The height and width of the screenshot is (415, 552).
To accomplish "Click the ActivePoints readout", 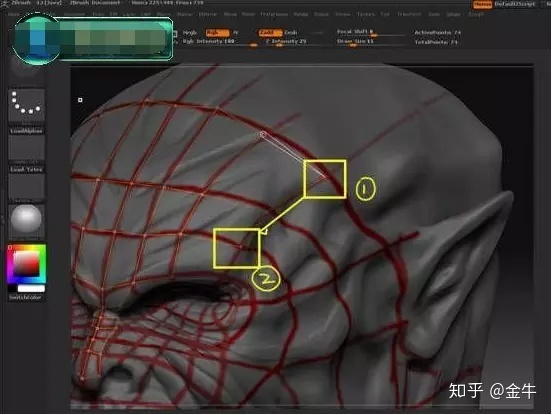I will click(x=438, y=32).
